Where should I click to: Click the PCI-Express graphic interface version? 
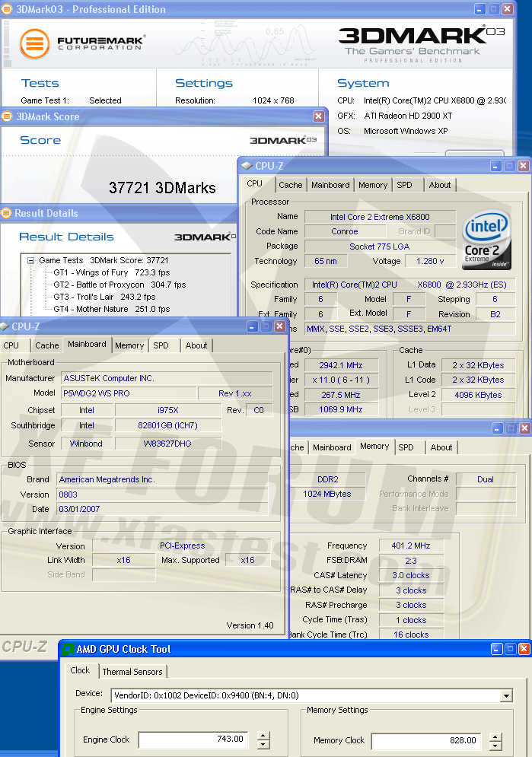tap(182, 545)
